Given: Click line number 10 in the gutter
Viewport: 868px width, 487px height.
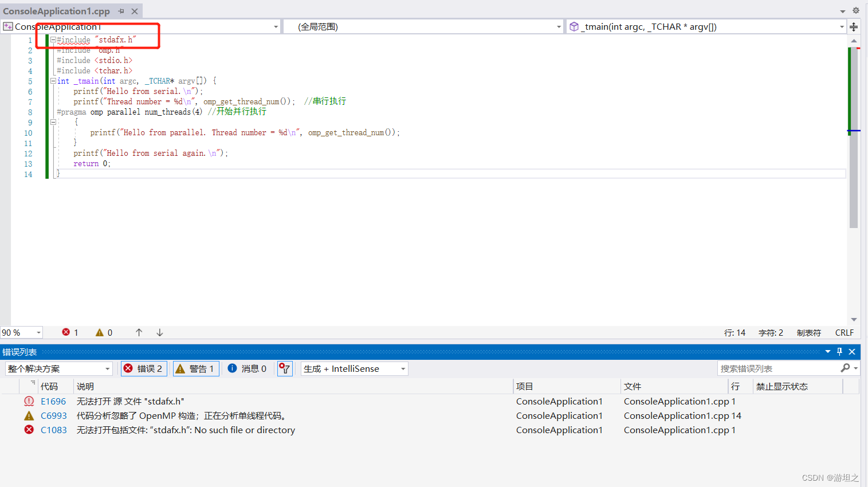Looking at the screenshot, I should pyautogui.click(x=28, y=133).
